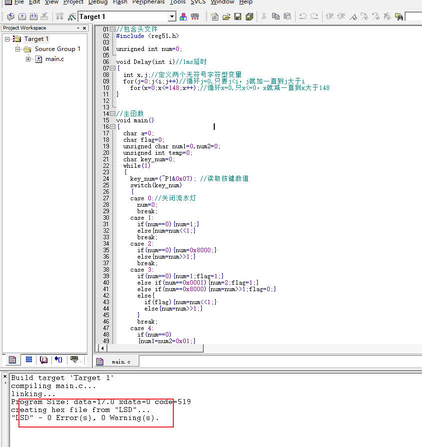Click the Find in Files binoculars icon

point(399,16)
